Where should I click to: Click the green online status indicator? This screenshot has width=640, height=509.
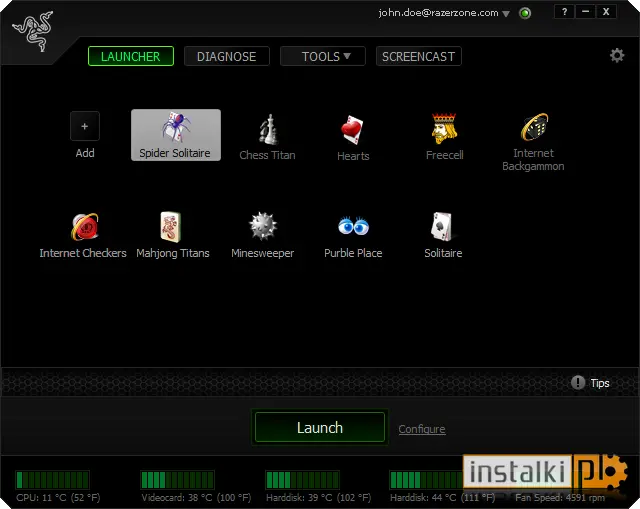click(525, 13)
